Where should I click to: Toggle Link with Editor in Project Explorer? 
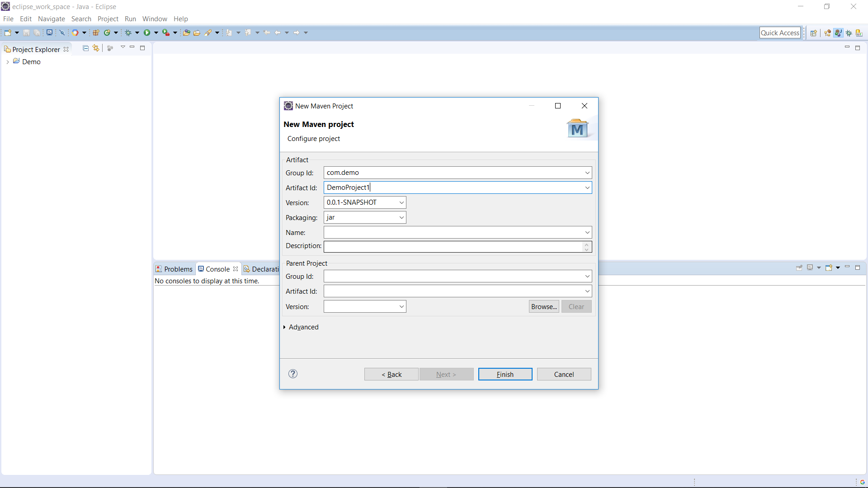click(x=96, y=48)
